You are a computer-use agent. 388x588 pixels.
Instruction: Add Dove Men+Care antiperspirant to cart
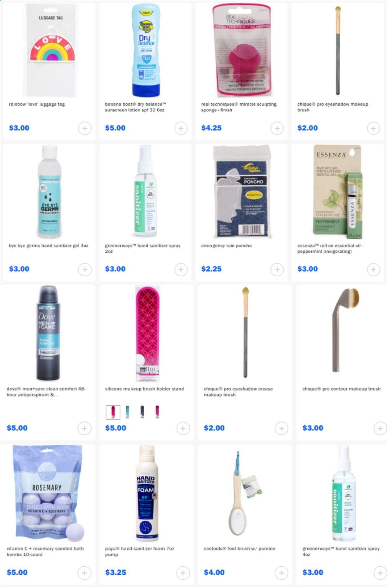84,429
